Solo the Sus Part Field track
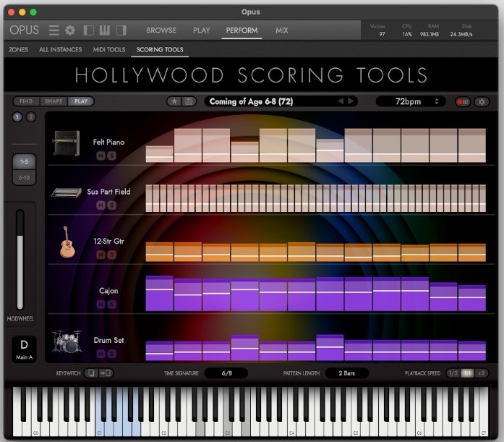This screenshot has height=442, width=504. click(x=112, y=205)
